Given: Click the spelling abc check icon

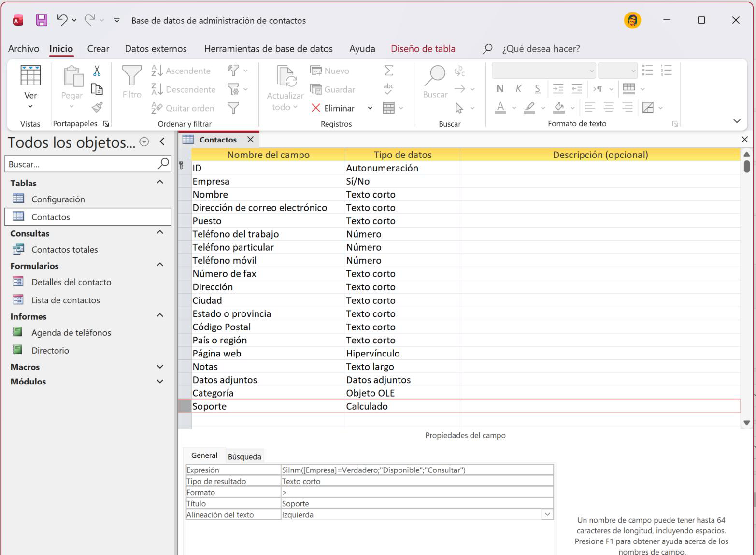Looking at the screenshot, I should pyautogui.click(x=388, y=89).
